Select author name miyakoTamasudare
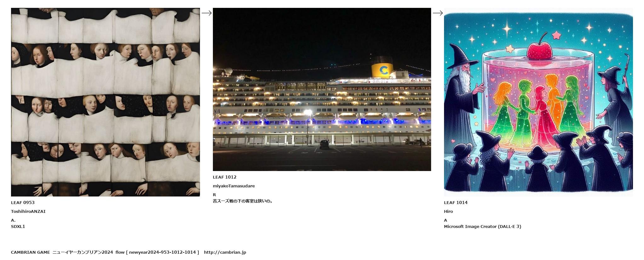This screenshot has height=260, width=644. 234,186
